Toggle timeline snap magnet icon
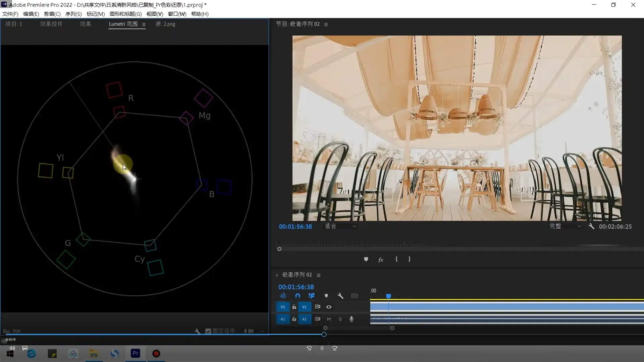The height and width of the screenshot is (362, 644). point(298,296)
